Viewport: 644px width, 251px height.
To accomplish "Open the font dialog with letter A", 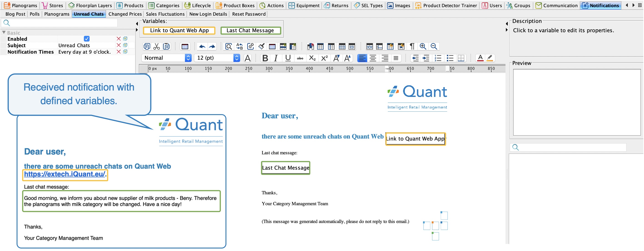I will pos(248,58).
